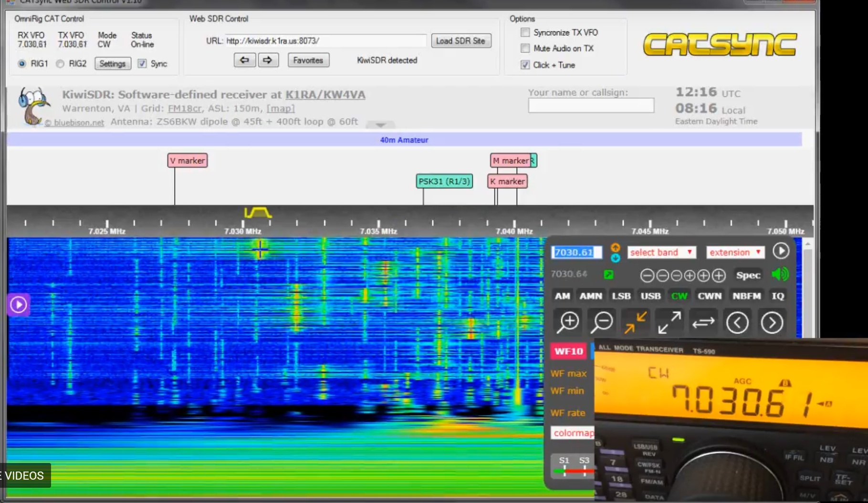Click the scrollbar up arrow at right edge
The height and width of the screenshot is (503, 868).
[807, 244]
